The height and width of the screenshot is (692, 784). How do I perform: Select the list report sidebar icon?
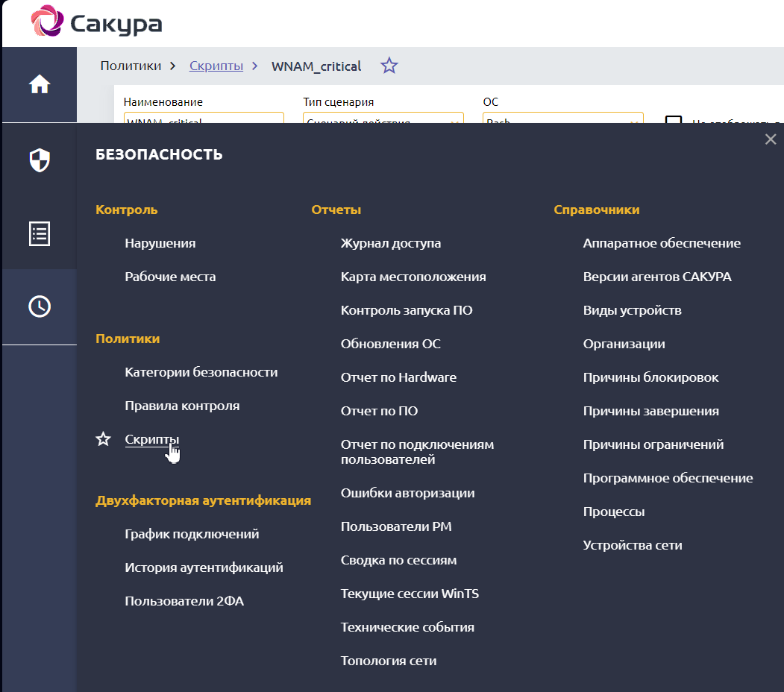(40, 233)
